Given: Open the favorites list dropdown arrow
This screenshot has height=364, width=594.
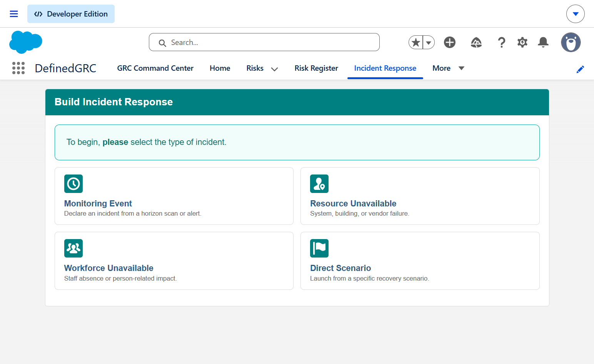Looking at the screenshot, I should (x=429, y=42).
